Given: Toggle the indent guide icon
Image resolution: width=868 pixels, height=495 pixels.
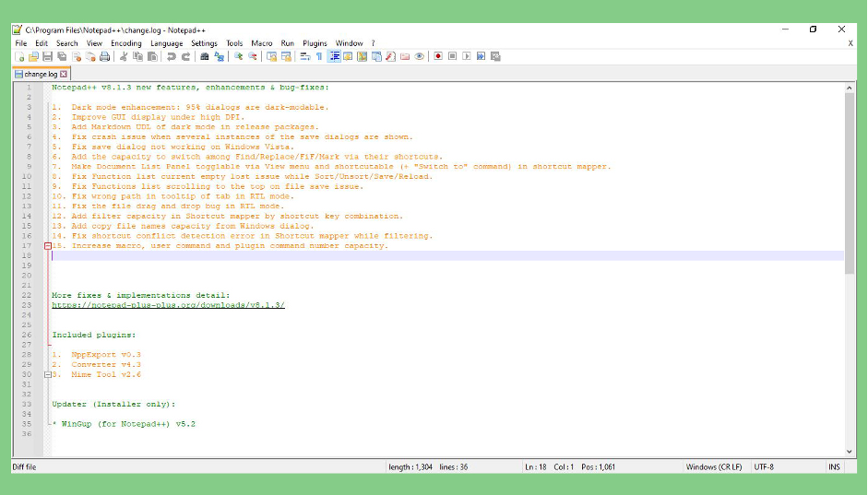Looking at the screenshot, I should (334, 56).
